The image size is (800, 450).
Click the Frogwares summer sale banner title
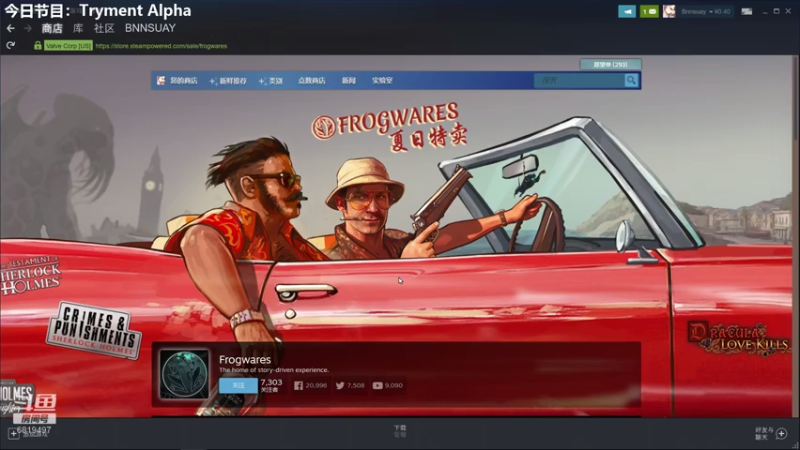point(389,127)
